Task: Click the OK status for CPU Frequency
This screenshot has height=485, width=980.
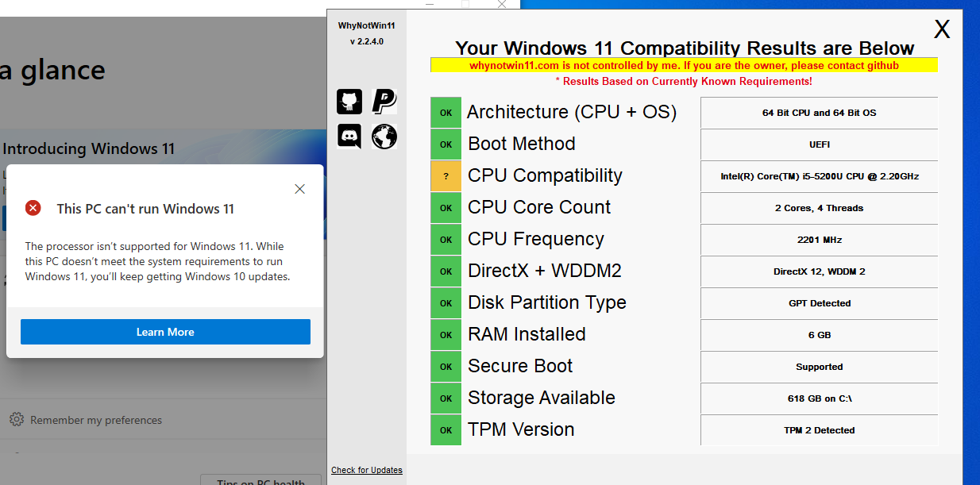Action: (x=446, y=240)
